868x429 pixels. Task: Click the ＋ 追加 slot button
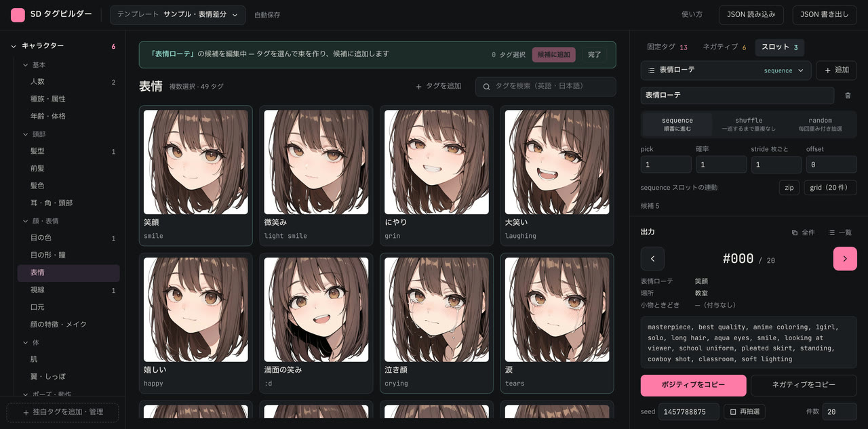click(x=836, y=70)
